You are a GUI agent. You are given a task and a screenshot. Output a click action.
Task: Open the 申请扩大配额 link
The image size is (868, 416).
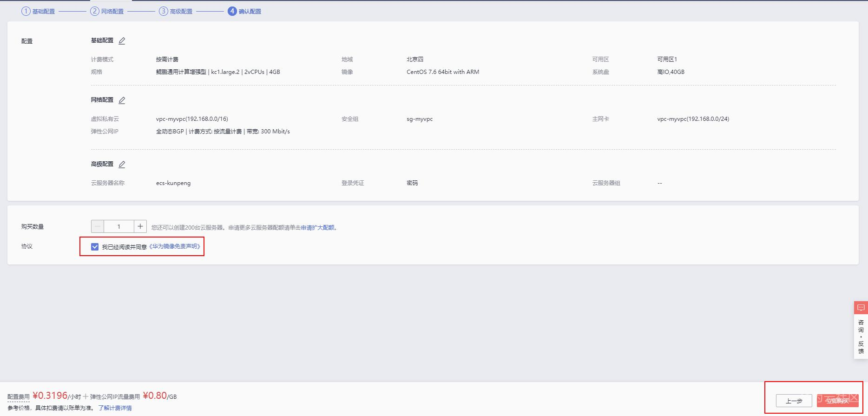(317, 228)
